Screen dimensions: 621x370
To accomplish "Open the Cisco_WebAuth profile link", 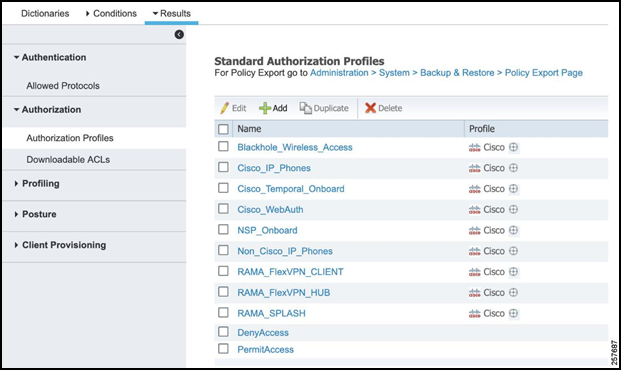I will click(270, 210).
